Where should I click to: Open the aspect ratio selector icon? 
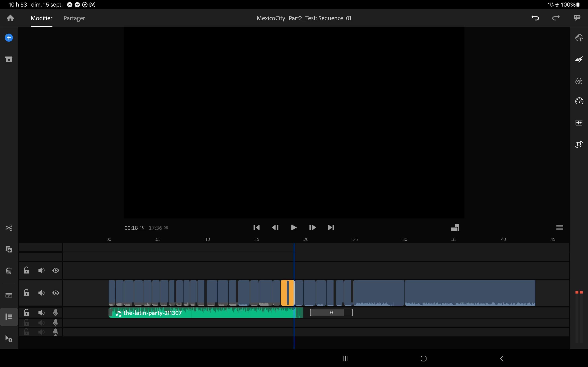coord(455,227)
